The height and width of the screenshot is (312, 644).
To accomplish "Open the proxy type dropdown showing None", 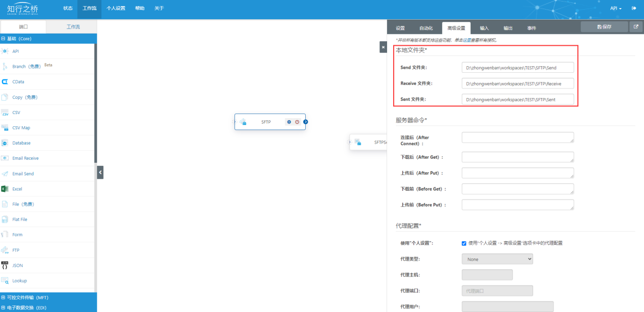I will [497, 259].
